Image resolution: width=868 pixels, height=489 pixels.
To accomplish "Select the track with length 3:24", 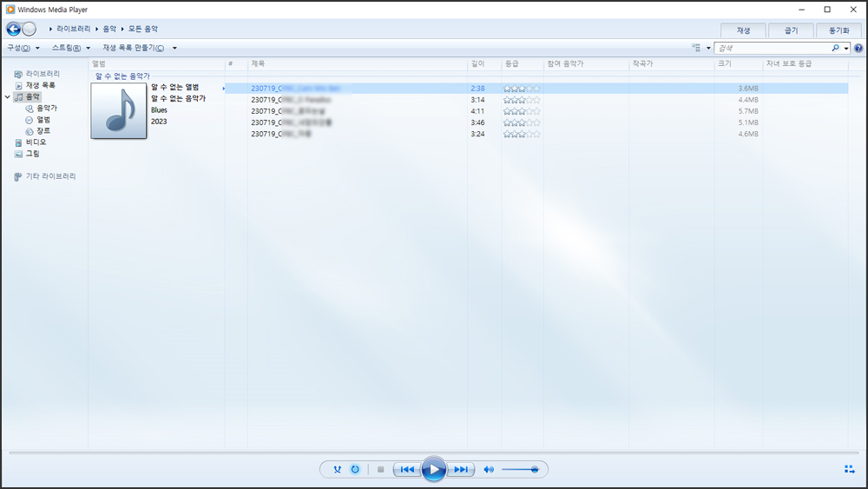I will [536, 134].
